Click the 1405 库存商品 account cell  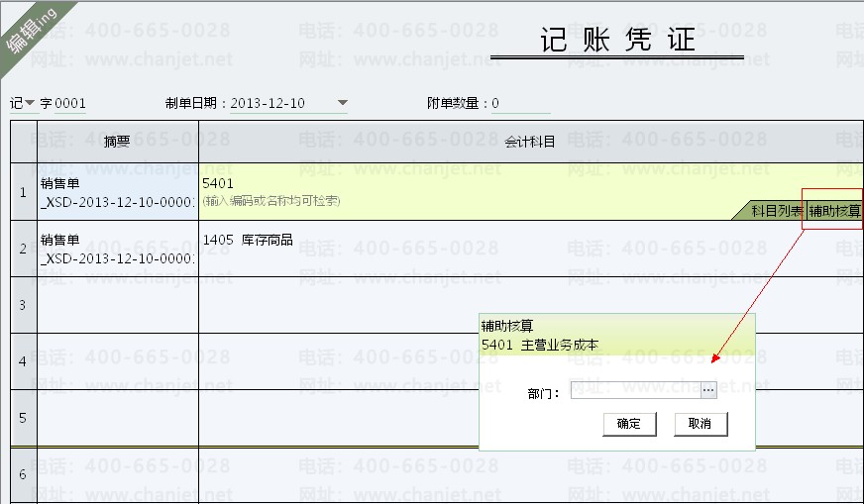pos(396,241)
